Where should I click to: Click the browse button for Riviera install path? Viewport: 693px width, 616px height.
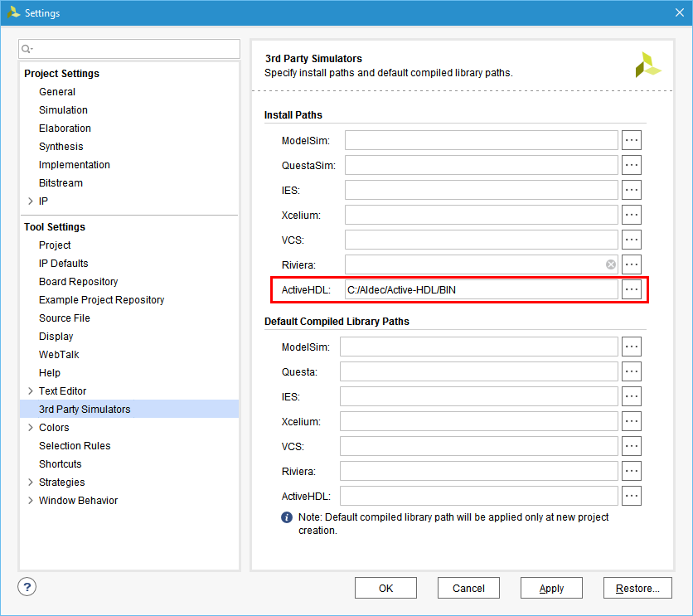coord(631,264)
